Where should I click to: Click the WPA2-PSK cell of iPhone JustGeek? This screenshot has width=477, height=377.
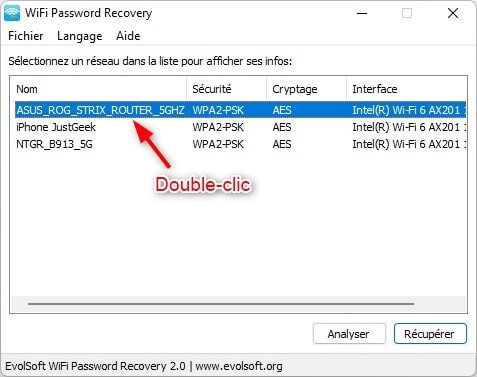[x=218, y=127]
